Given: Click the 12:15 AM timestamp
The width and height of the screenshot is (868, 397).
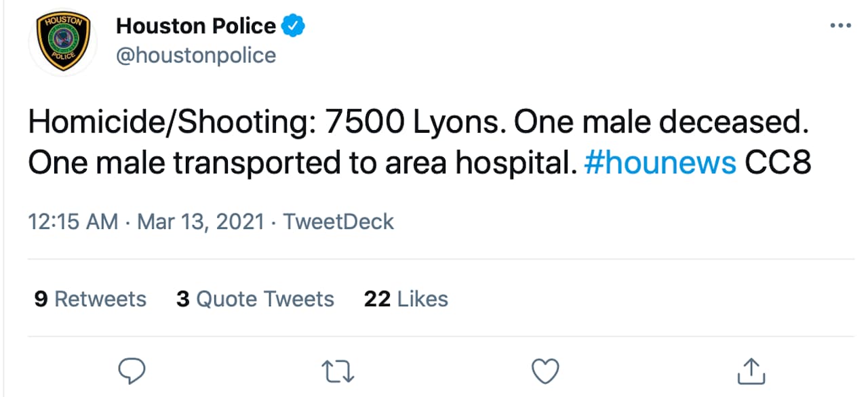Looking at the screenshot, I should 73,222.
